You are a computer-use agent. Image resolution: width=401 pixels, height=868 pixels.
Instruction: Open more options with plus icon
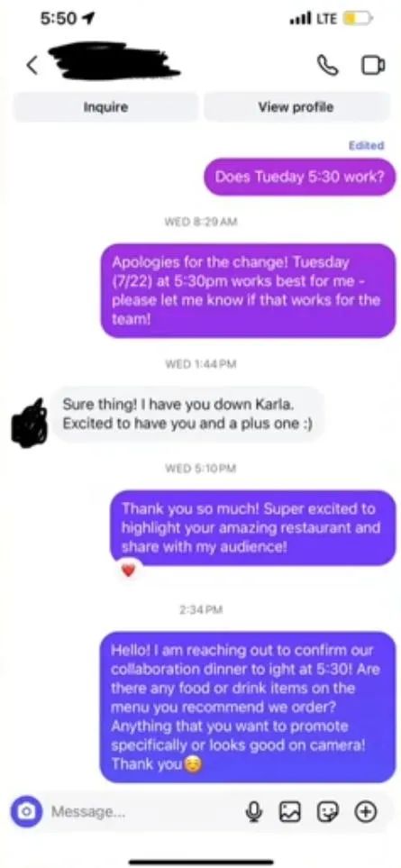coord(365,812)
